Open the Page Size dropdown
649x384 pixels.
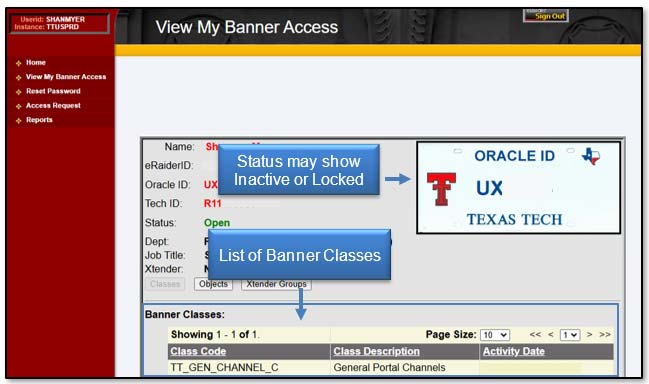click(495, 335)
